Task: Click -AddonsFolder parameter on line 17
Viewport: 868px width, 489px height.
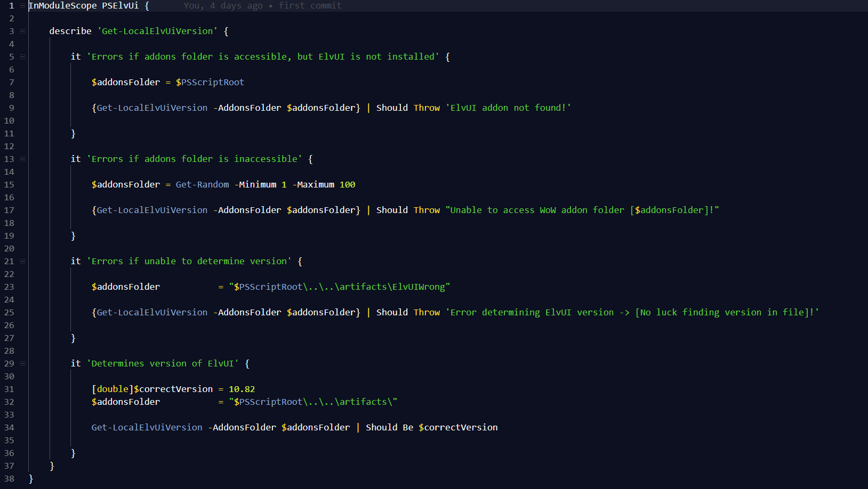Action: click(247, 210)
